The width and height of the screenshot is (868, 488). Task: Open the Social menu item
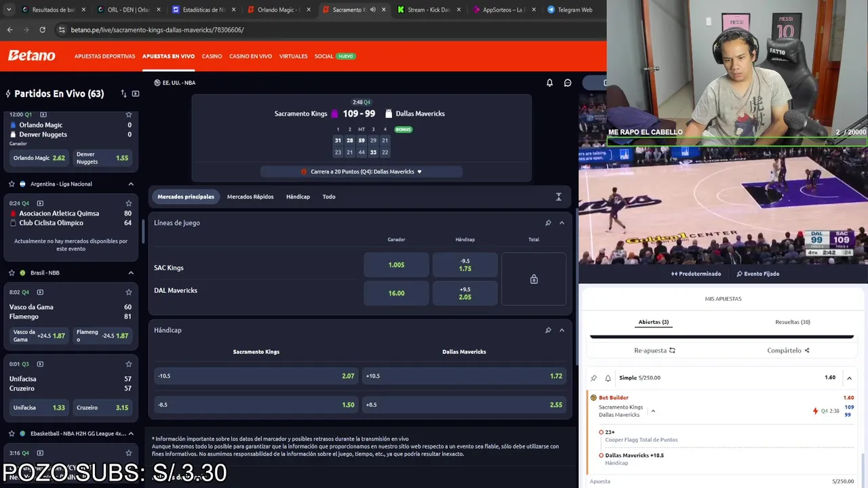[x=324, y=56]
